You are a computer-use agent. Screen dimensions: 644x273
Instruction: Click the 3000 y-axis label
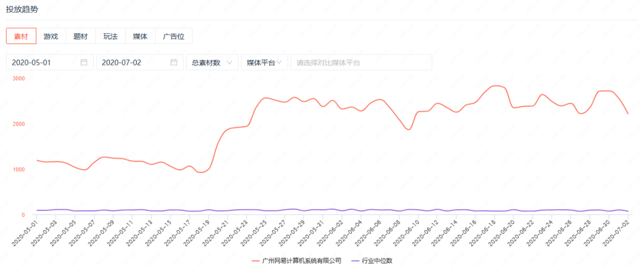pyautogui.click(x=19, y=79)
